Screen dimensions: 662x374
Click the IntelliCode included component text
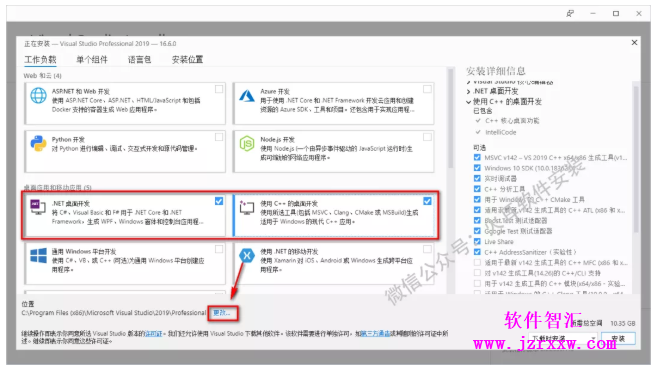501,132
